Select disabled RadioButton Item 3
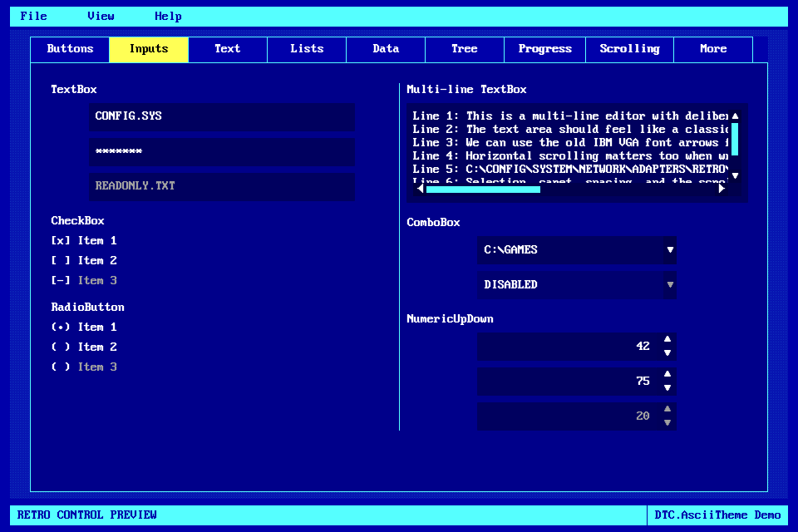This screenshot has width=798, height=532. point(84,367)
